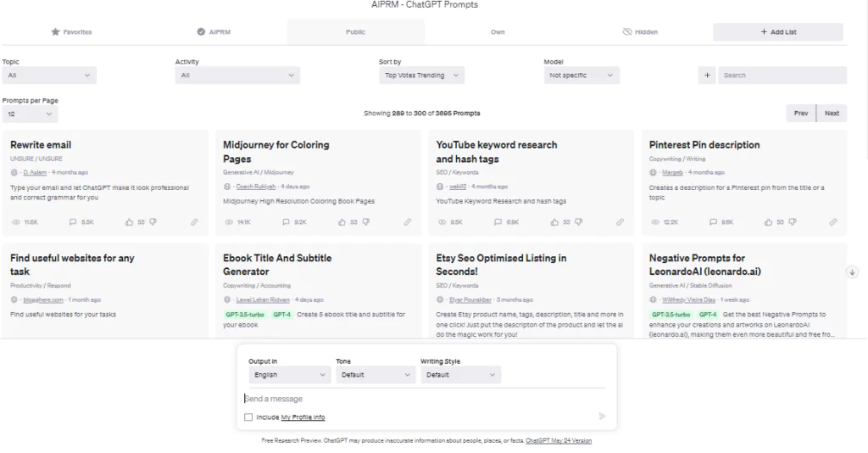Click the send message arrow icon
868x453 pixels.
(x=602, y=416)
